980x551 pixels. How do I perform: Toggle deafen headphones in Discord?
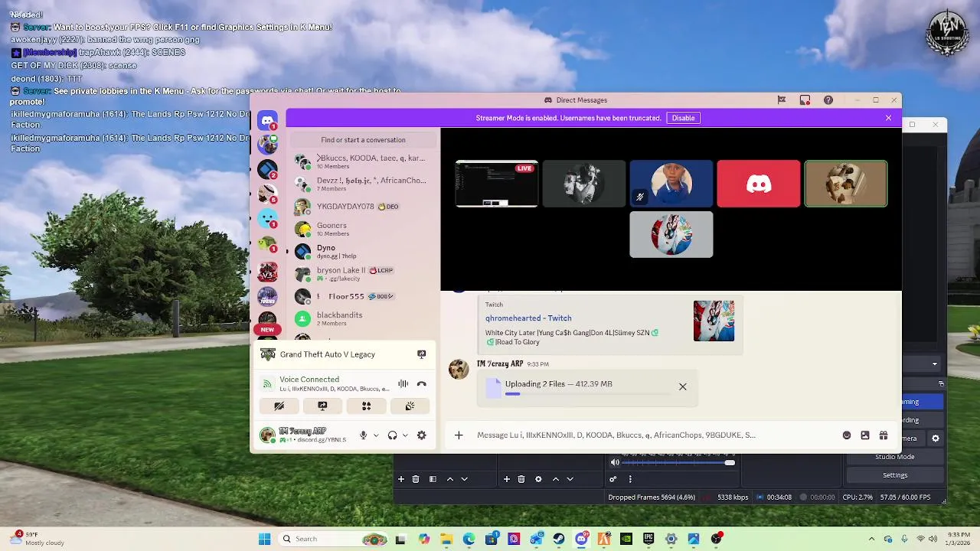393,435
